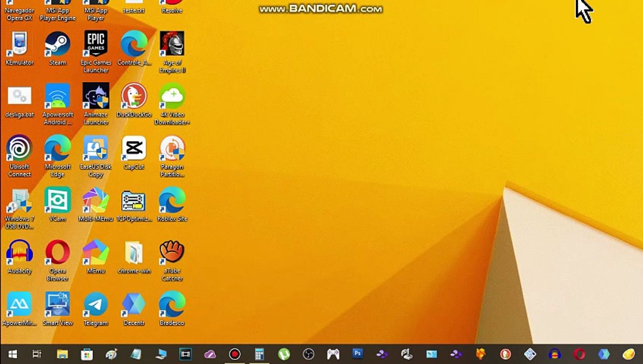Screen dimensions: 643x364
Task: Open Opera from the taskbar
Action: [579, 354]
